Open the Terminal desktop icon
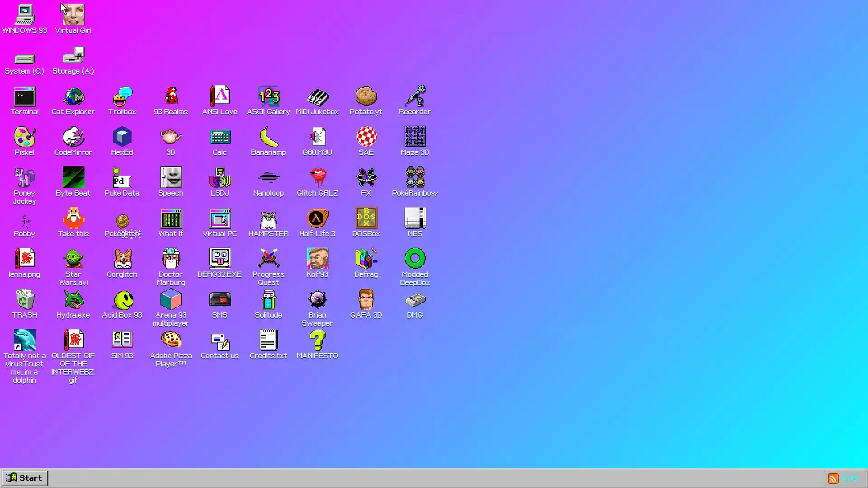 tap(24, 97)
